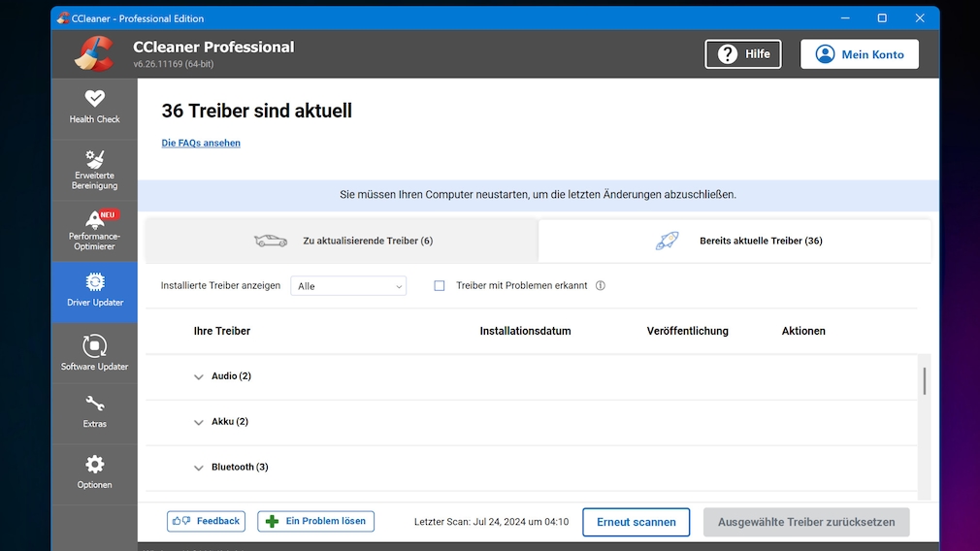Click the Ihre Treiber column header
The width and height of the screenshot is (980, 551).
pyautogui.click(x=222, y=331)
